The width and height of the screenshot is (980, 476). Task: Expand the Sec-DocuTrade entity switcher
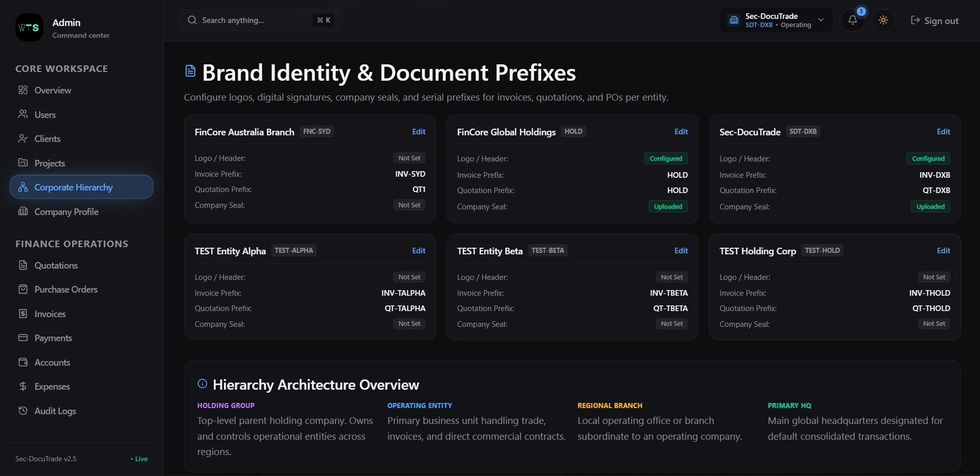coord(777,20)
